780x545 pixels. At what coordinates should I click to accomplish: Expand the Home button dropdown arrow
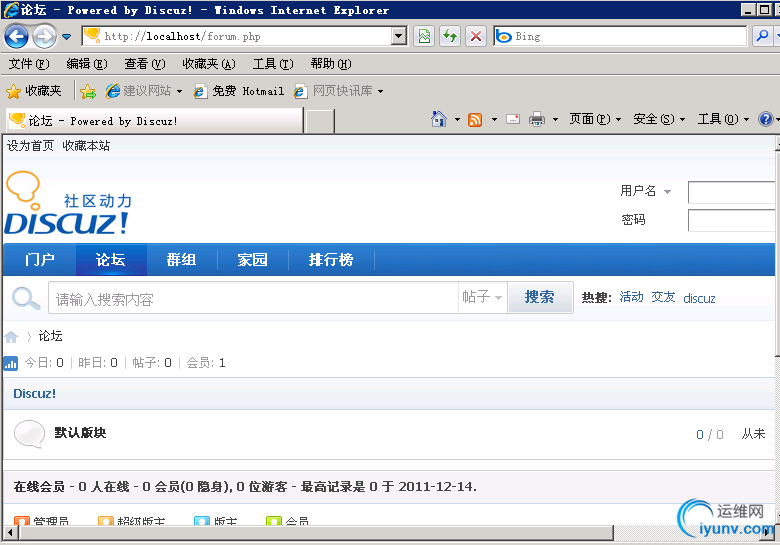457,119
